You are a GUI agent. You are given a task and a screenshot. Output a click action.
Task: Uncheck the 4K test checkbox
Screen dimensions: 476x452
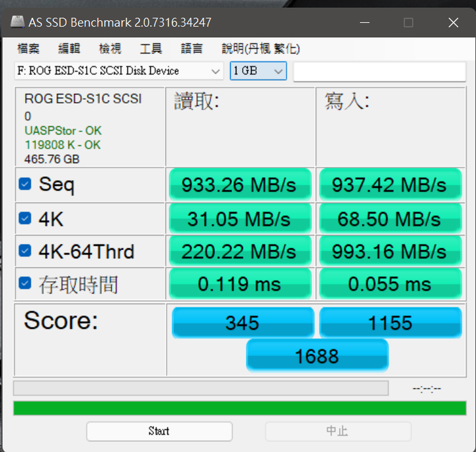tap(25, 218)
